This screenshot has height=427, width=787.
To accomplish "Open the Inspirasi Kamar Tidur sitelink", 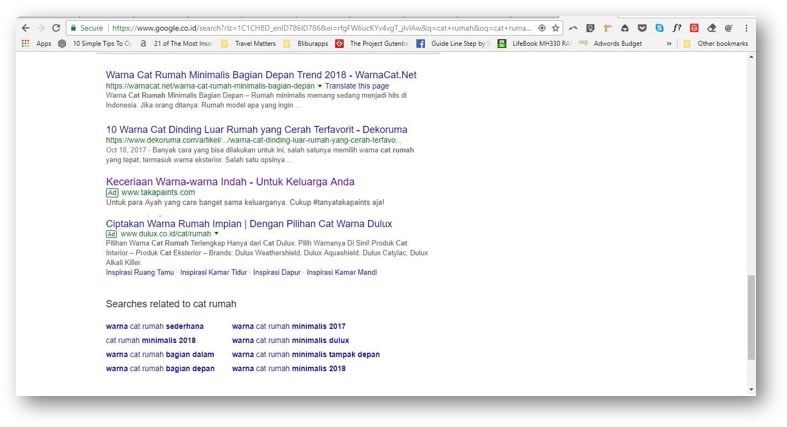I will (x=213, y=272).
